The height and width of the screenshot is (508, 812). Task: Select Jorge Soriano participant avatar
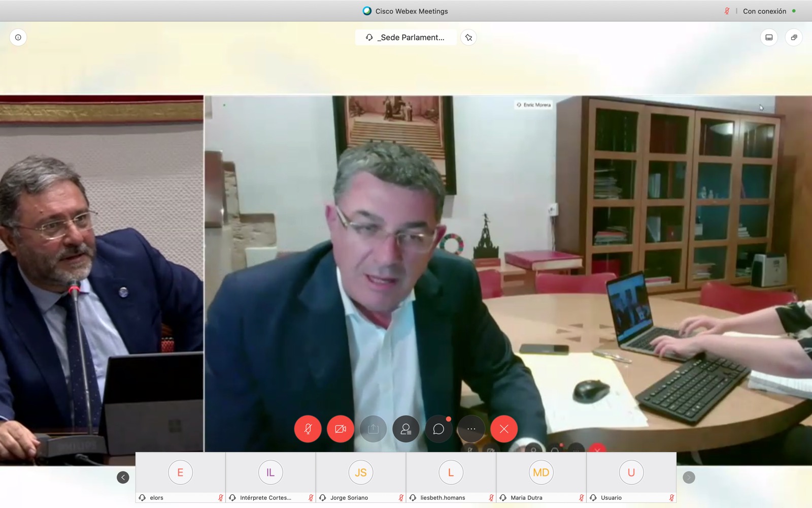361,472
